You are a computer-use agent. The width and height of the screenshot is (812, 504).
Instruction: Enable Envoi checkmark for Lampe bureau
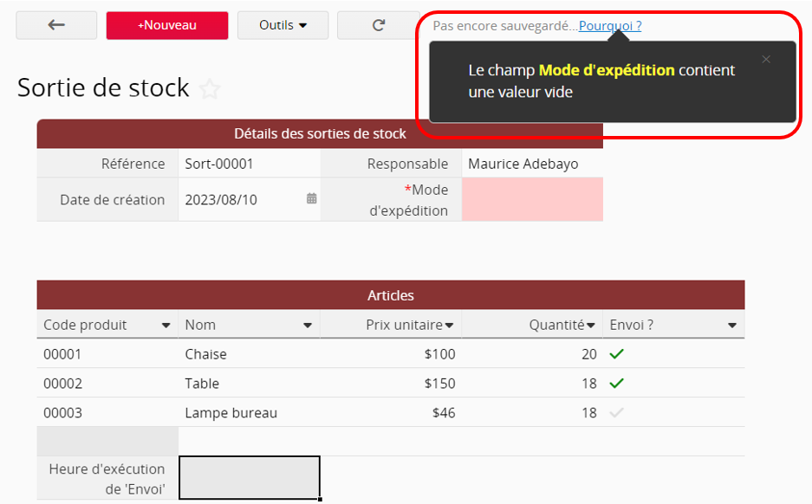pyautogui.click(x=616, y=413)
